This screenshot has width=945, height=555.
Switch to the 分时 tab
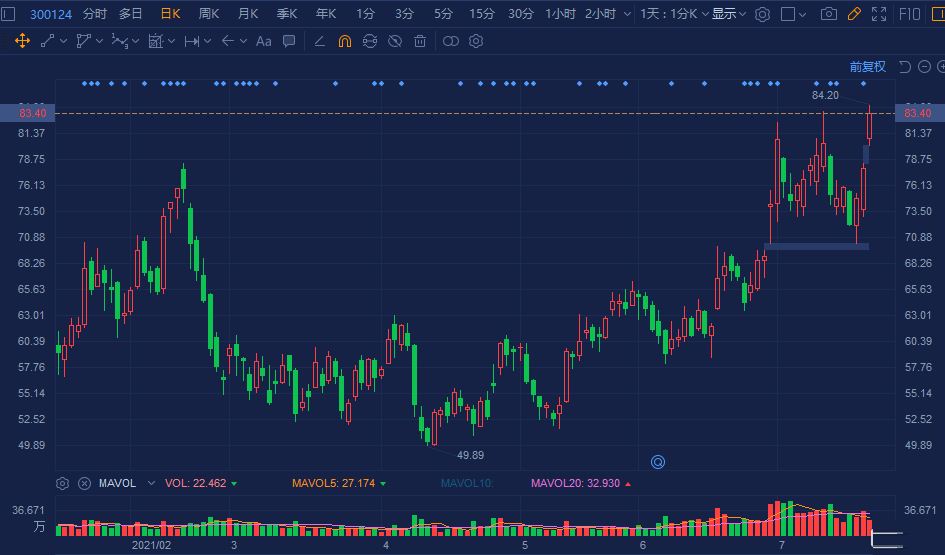coord(94,14)
